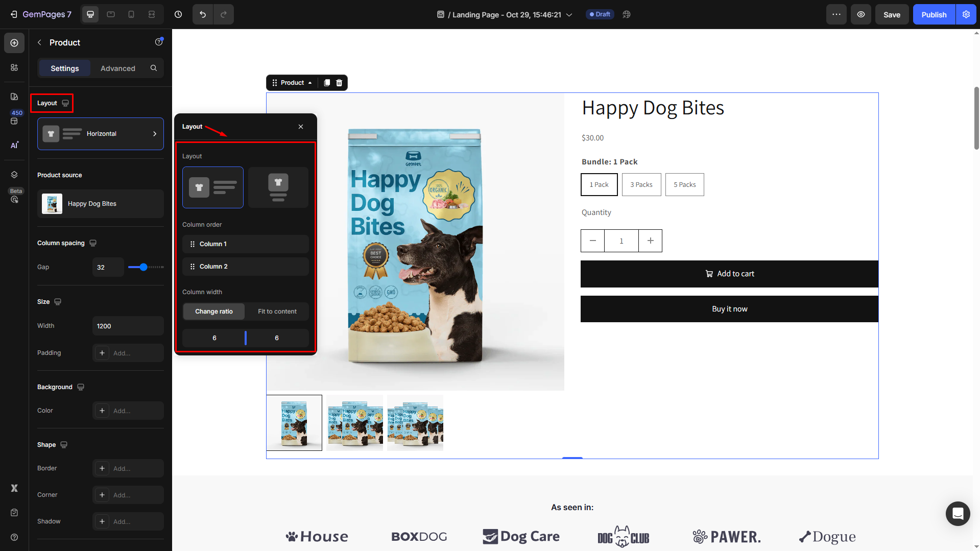The width and height of the screenshot is (980, 551).
Task: Expand the Product element breadcrumb arrow
Action: [x=310, y=83]
